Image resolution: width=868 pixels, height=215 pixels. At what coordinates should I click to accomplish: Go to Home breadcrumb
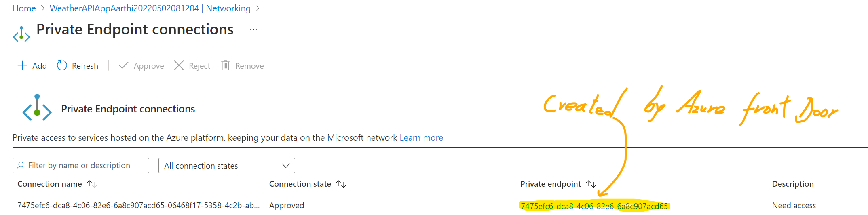tap(24, 8)
